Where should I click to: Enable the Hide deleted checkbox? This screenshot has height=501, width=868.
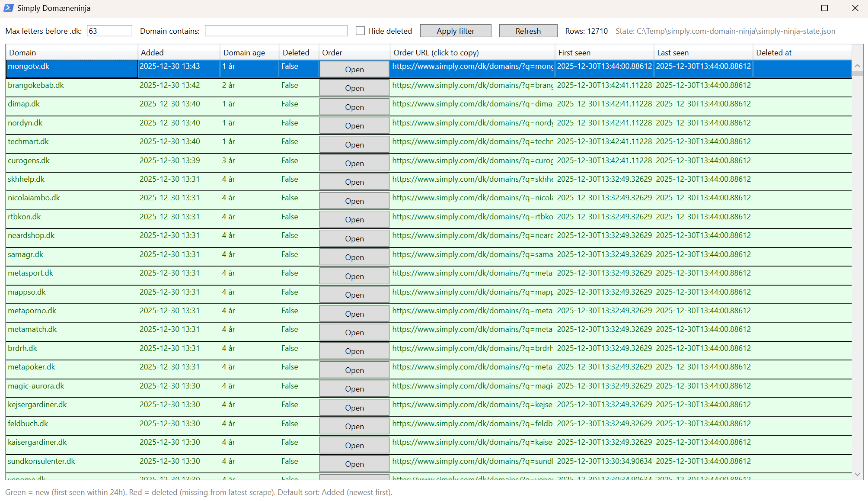tap(360, 31)
